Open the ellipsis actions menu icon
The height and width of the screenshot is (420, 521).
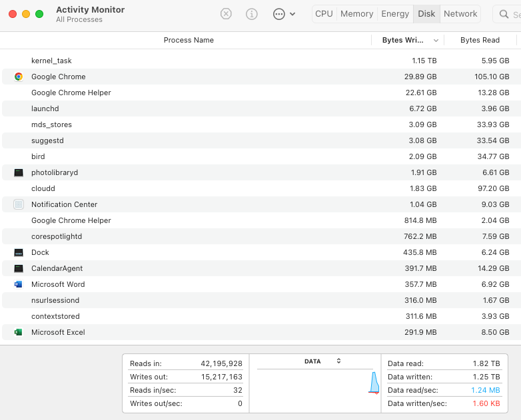tap(278, 14)
